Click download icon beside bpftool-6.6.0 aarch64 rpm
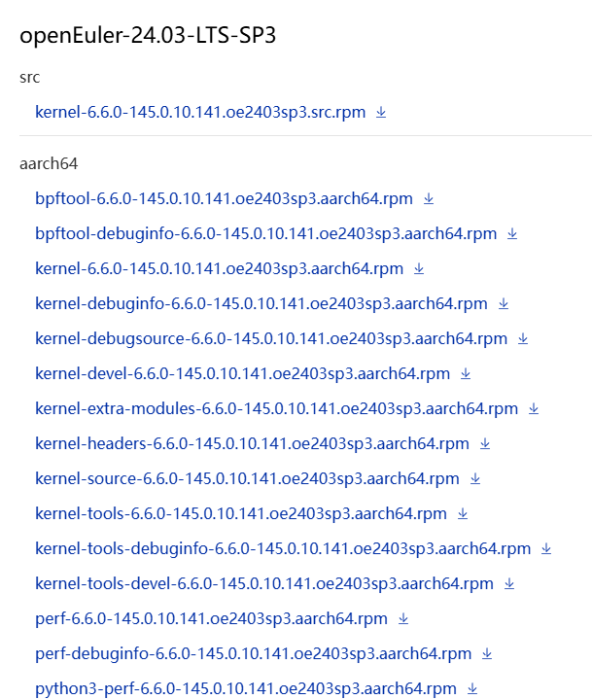This screenshot has height=700, width=592. (x=429, y=198)
